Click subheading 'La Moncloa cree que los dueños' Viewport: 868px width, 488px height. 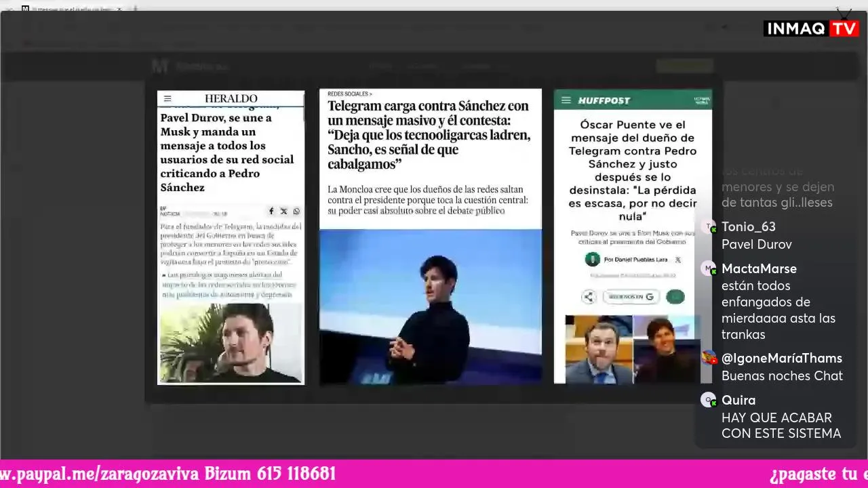point(427,200)
